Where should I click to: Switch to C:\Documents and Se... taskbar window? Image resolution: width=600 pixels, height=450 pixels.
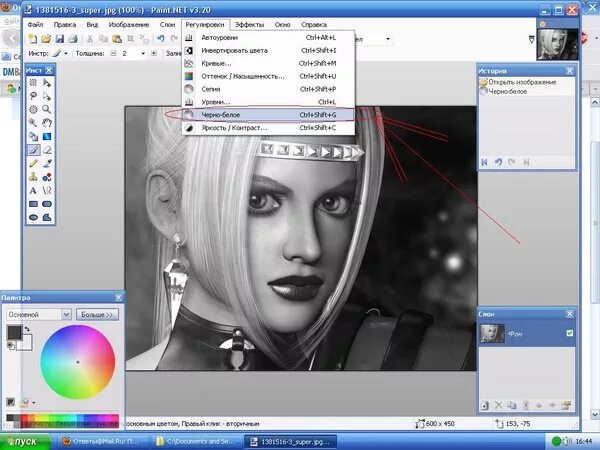[x=198, y=442]
